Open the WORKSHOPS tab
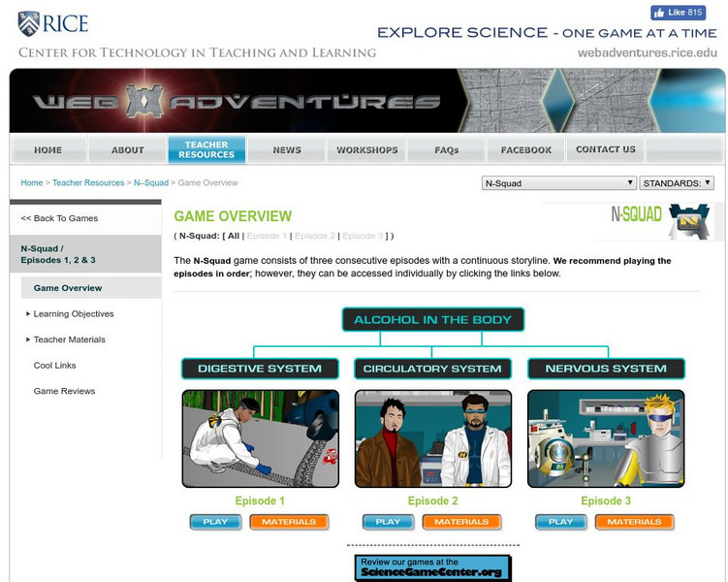 click(366, 149)
